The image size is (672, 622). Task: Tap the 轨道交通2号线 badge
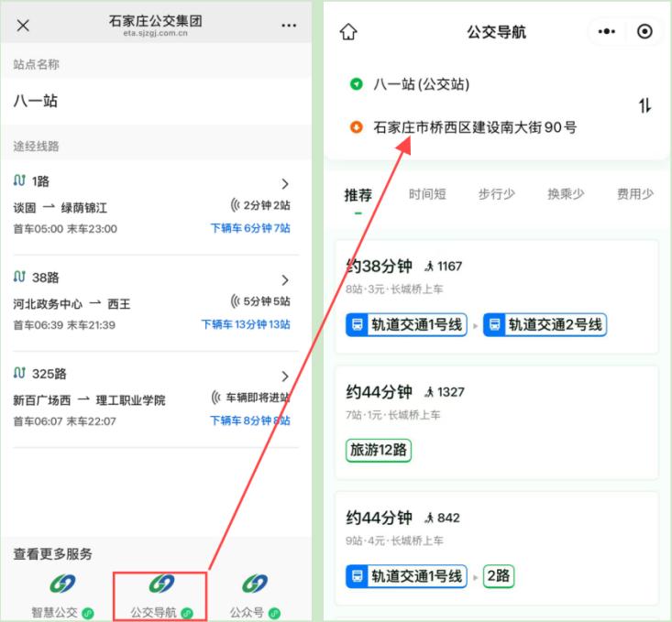pyautogui.click(x=545, y=324)
